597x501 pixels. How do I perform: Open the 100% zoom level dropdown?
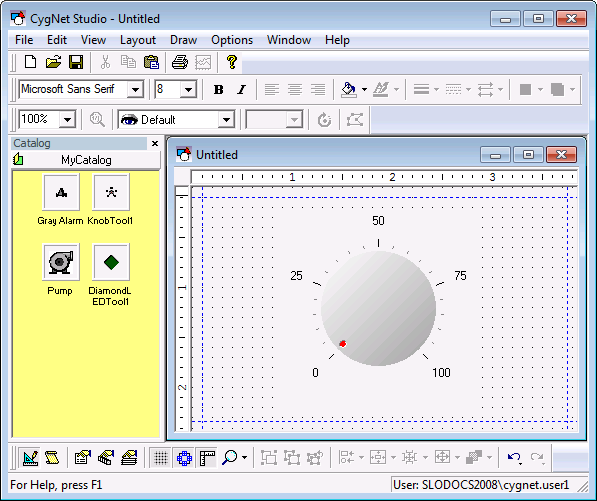67,120
